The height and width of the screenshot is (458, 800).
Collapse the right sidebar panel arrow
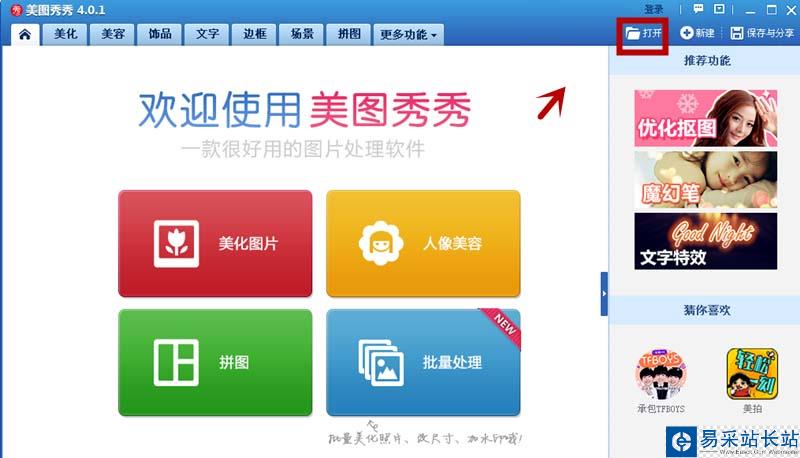click(604, 294)
